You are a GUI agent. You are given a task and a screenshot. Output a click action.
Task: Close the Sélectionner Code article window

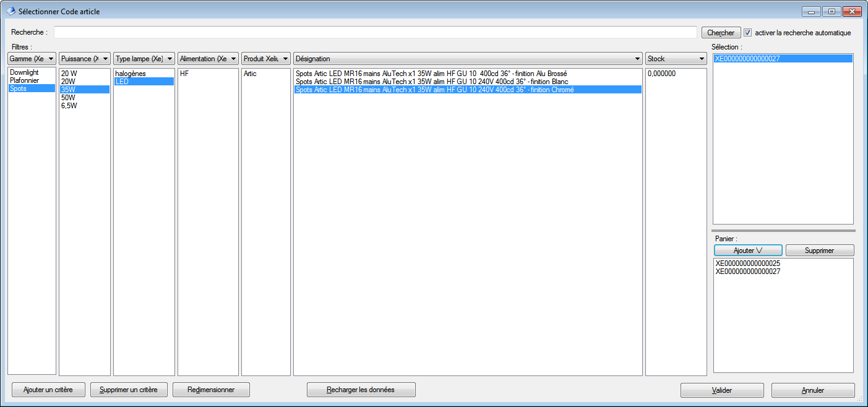click(x=851, y=11)
